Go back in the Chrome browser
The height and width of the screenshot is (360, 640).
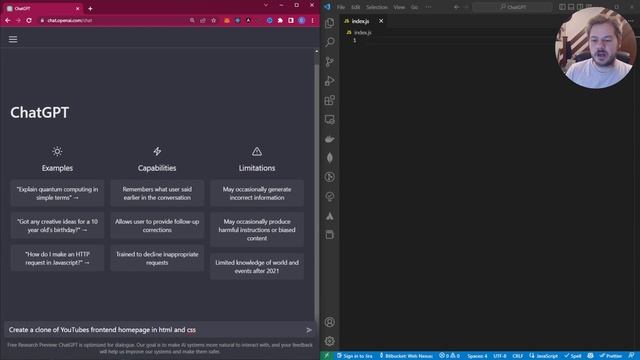pos(8,20)
